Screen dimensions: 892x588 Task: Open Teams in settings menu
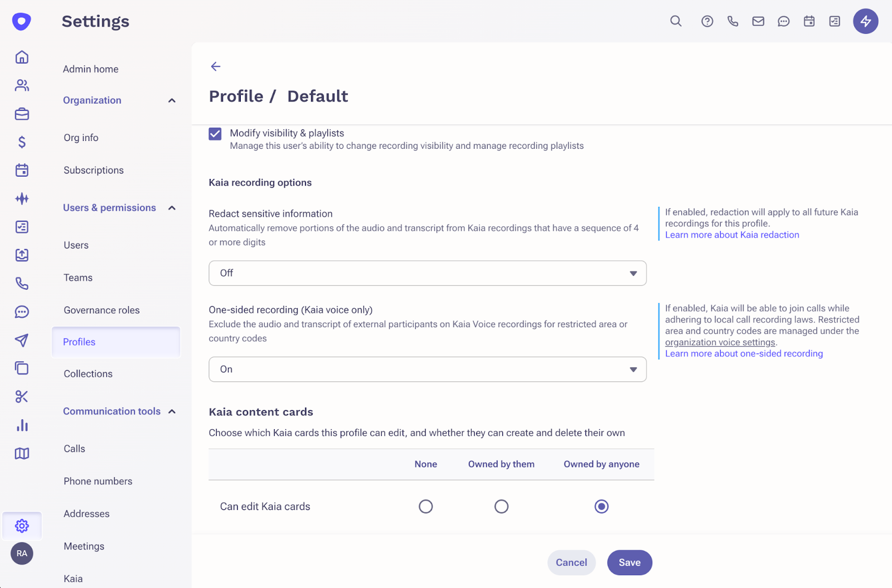tap(78, 278)
